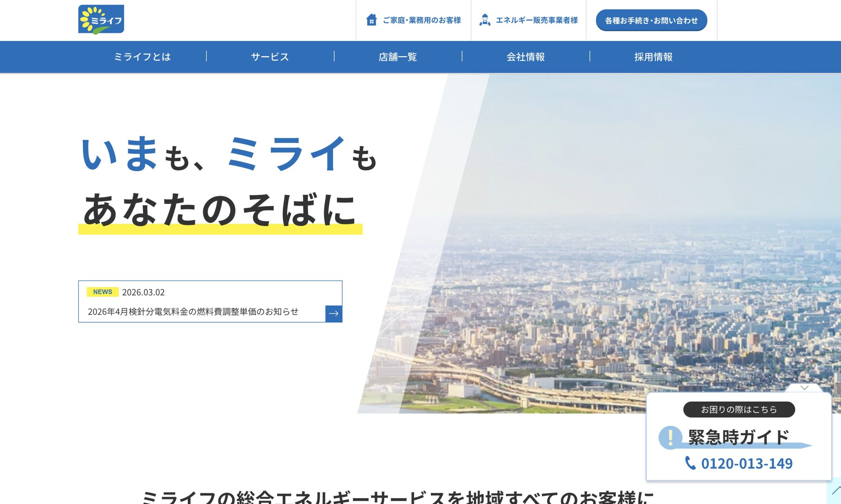Click エネルギー販売事業者様 text link
Image resolution: width=841 pixels, height=504 pixels.
click(536, 20)
